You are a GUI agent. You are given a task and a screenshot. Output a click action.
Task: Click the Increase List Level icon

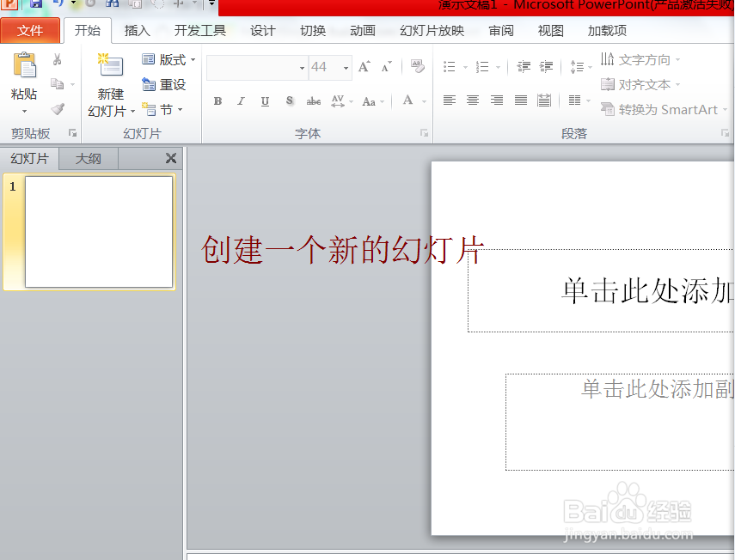(546, 67)
